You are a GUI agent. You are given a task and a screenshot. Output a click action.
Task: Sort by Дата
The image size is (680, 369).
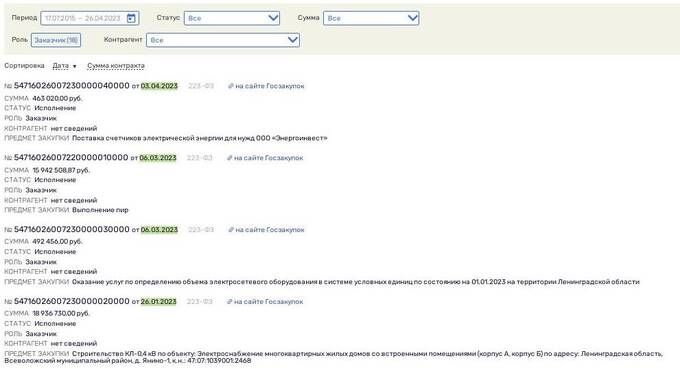pyautogui.click(x=61, y=66)
